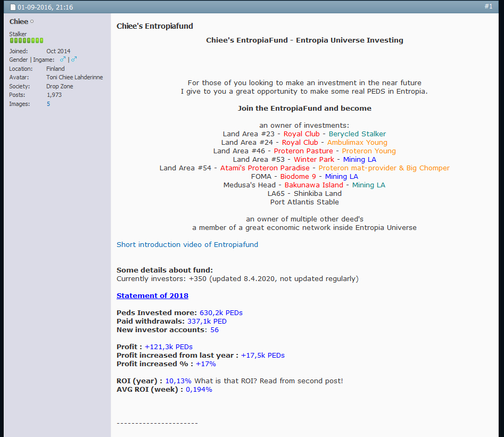Click Royal Club on Land Area #23 line
This screenshot has width=504, height=437.
tap(301, 134)
